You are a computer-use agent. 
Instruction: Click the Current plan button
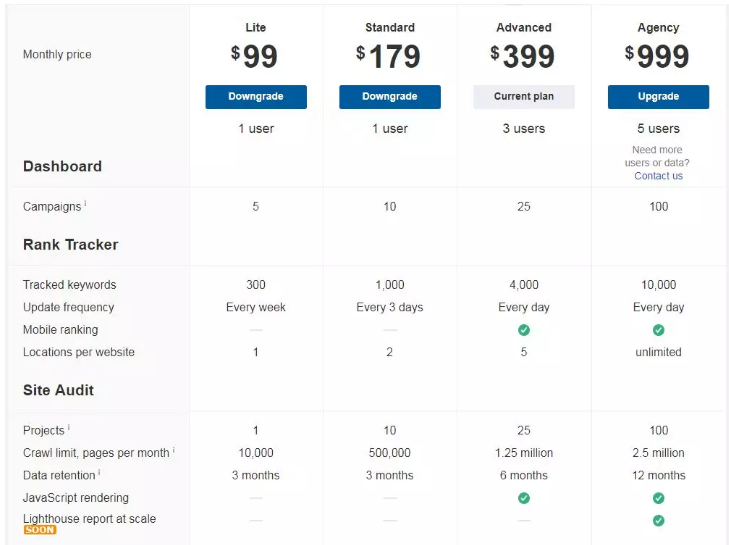click(524, 97)
